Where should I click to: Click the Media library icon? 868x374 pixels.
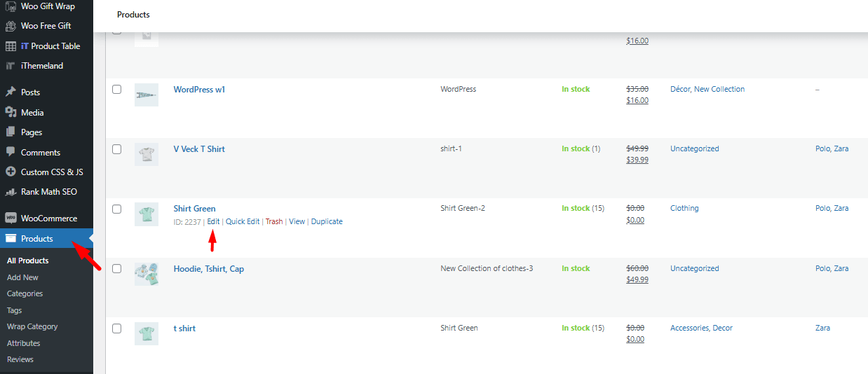(x=10, y=112)
